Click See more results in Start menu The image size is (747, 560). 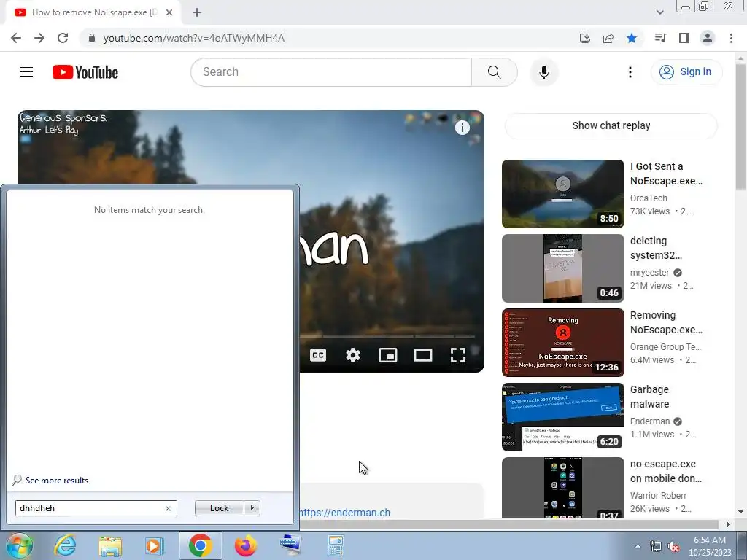point(57,481)
